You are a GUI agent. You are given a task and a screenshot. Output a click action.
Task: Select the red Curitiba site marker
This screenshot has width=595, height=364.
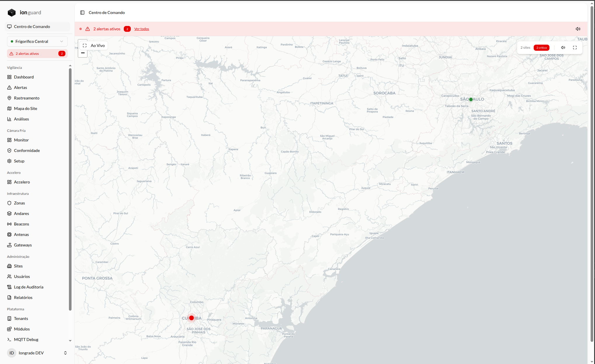[x=192, y=318]
